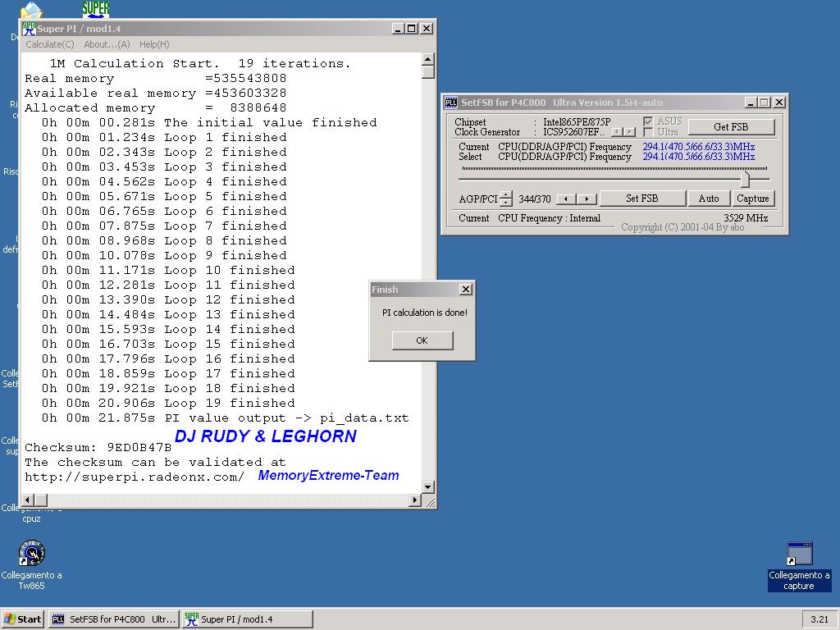Minimize the SetFSB window

(x=751, y=103)
